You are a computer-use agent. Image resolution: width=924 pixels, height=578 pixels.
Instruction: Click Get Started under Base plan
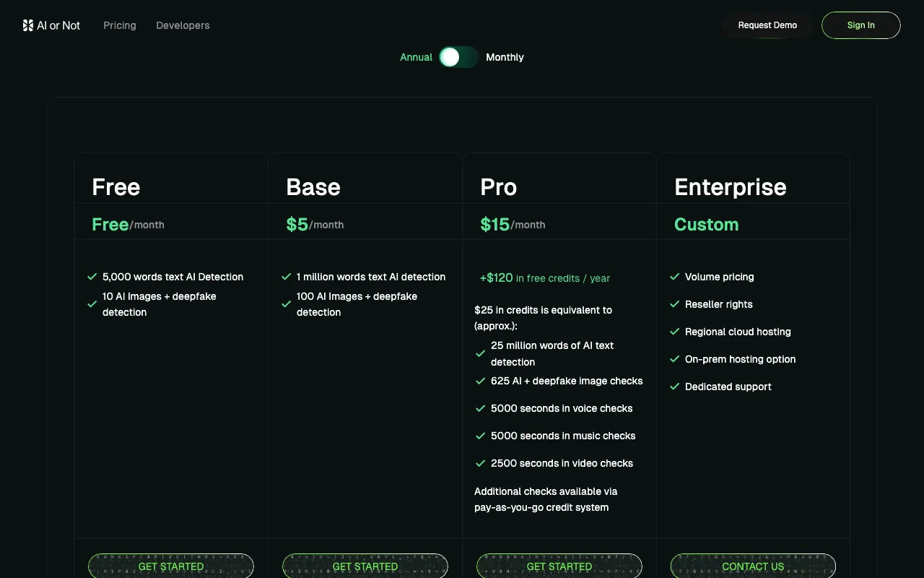click(x=365, y=566)
